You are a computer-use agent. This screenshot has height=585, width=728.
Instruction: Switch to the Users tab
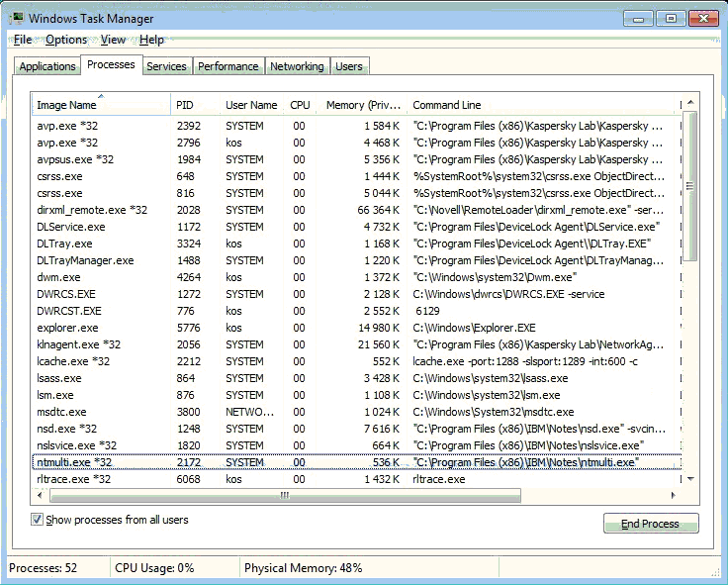349,66
